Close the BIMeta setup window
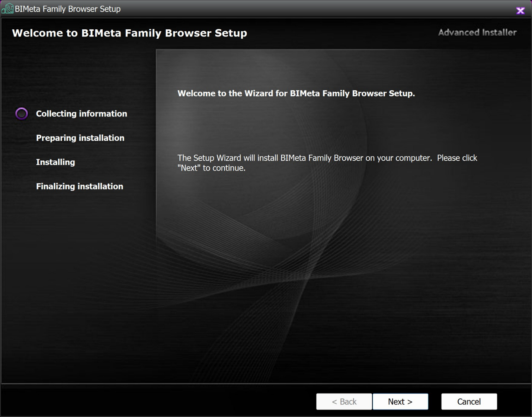 pyautogui.click(x=520, y=10)
